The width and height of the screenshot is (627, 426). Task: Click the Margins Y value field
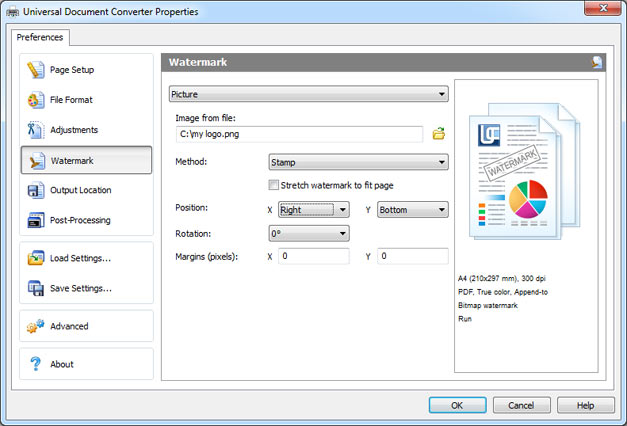pos(413,256)
